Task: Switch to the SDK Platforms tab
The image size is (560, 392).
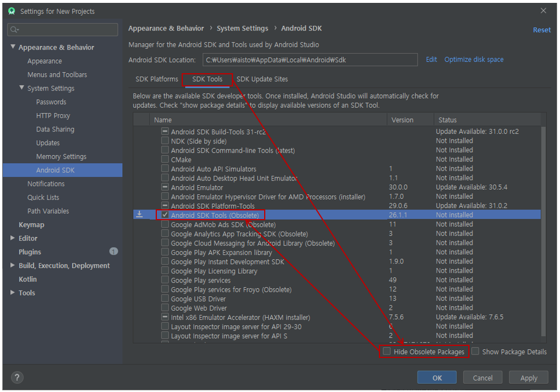Action: click(156, 79)
